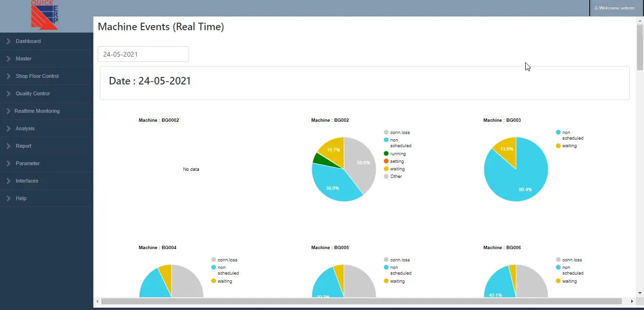Toggle conn.loss legend dot for BG002
The image size is (644, 310).
point(386,133)
